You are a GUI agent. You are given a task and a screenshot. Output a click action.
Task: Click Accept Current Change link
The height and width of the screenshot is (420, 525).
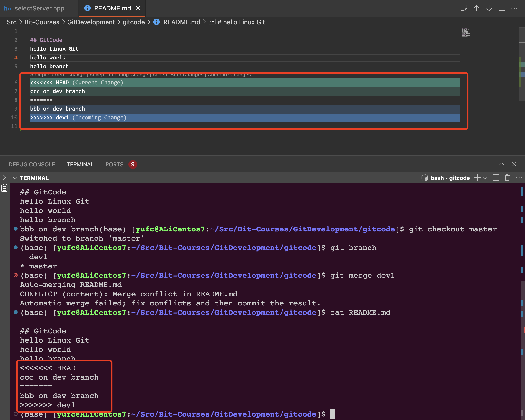pyautogui.click(x=58, y=75)
